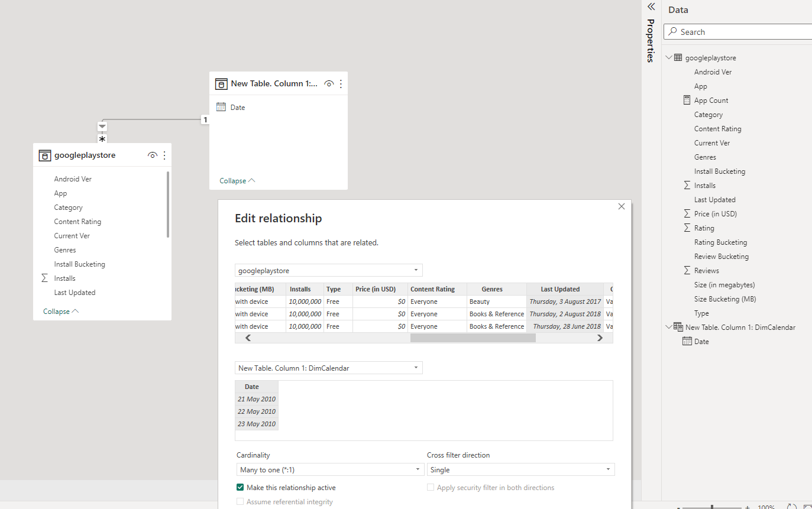Select Installs column header in preview

[x=305, y=289]
